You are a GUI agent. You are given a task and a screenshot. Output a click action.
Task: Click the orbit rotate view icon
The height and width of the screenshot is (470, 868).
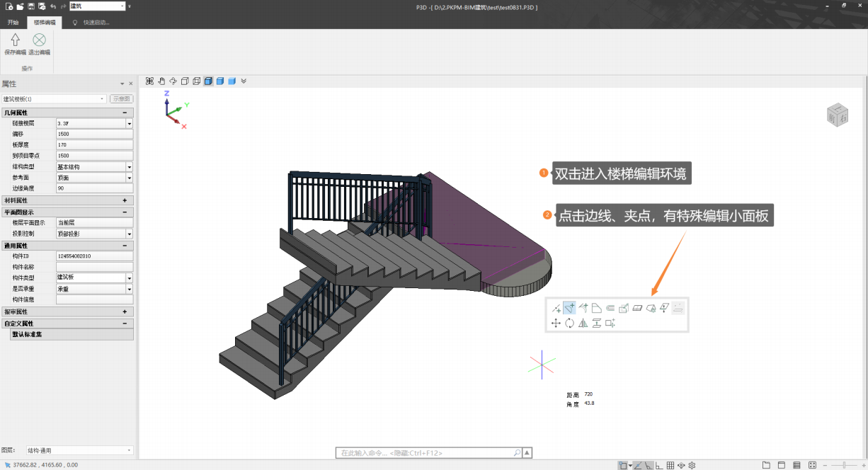(x=173, y=81)
